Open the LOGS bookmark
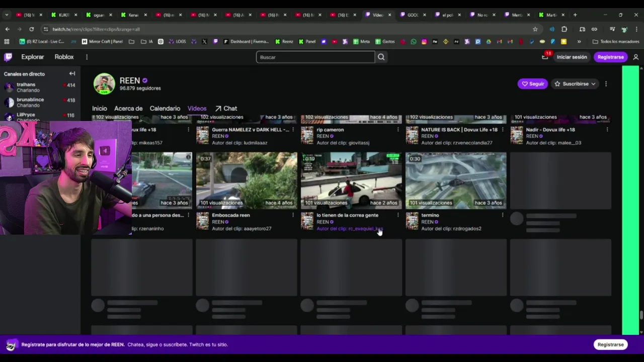The width and height of the screenshot is (644, 362). (x=177, y=41)
